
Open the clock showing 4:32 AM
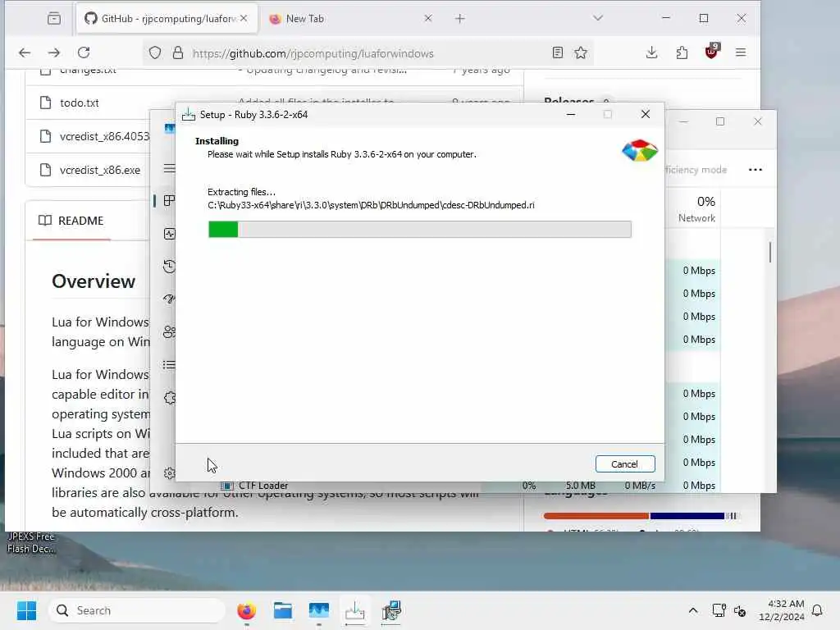[782, 610]
